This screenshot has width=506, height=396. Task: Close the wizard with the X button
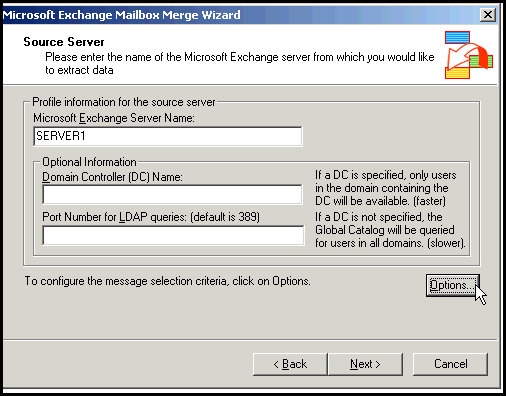[x=488, y=15]
